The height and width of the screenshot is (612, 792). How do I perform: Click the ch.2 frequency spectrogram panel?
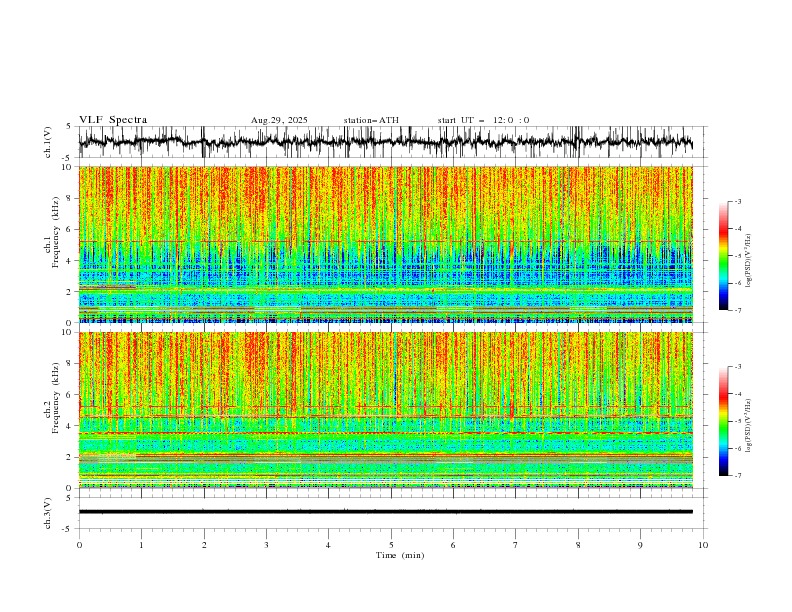tap(386, 410)
